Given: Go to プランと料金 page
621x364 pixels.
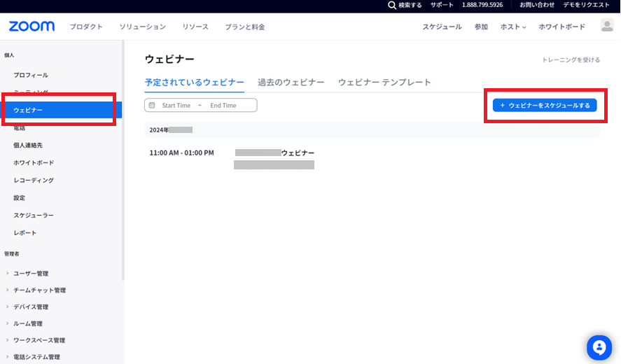Looking at the screenshot, I should (245, 27).
